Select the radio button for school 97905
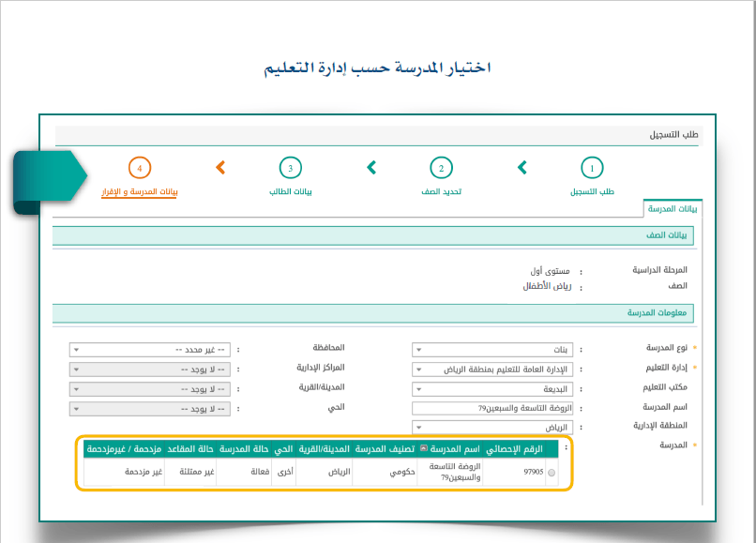Screen dimensions: 756x543 click(552, 472)
